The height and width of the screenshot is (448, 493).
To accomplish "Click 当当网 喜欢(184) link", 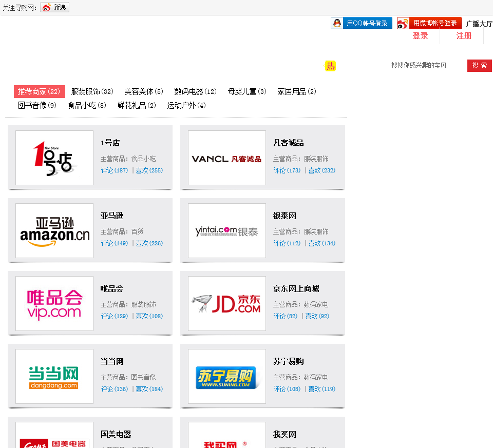I will (x=149, y=389).
